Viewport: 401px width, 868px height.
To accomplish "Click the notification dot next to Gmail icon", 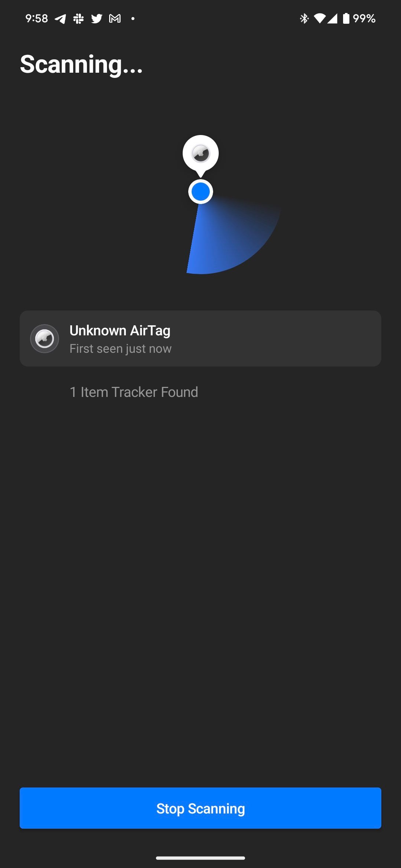I will pos(133,19).
